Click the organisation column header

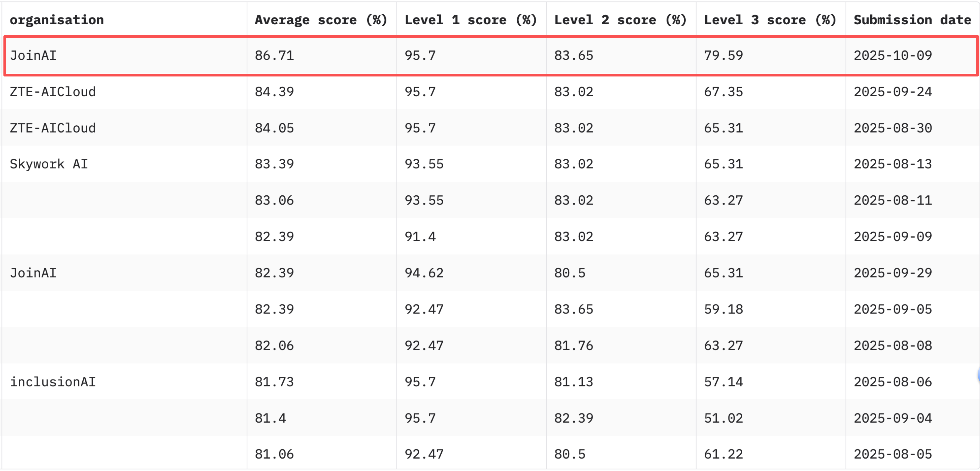pos(57,20)
